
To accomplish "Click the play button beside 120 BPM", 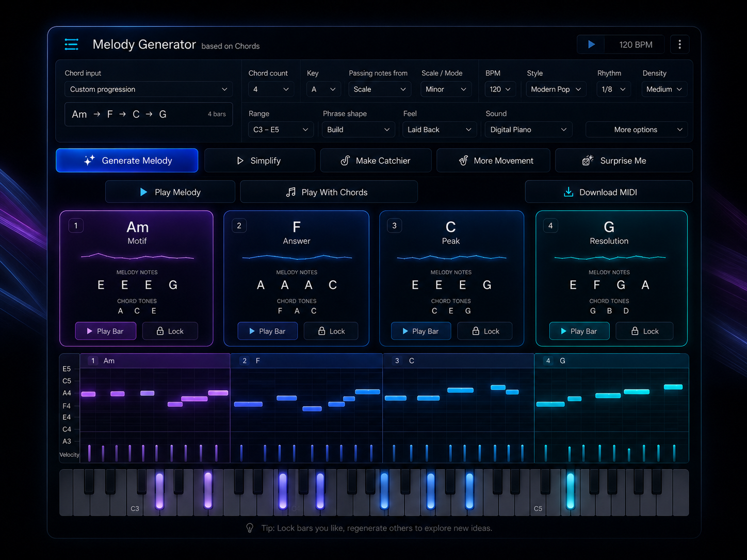I will tap(591, 45).
